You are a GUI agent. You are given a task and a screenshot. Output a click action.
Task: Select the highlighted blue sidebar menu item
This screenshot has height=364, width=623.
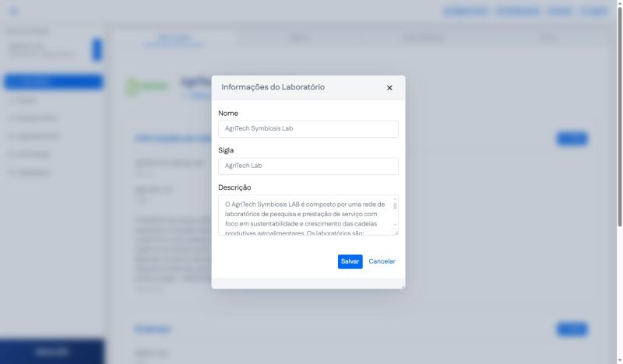click(53, 82)
